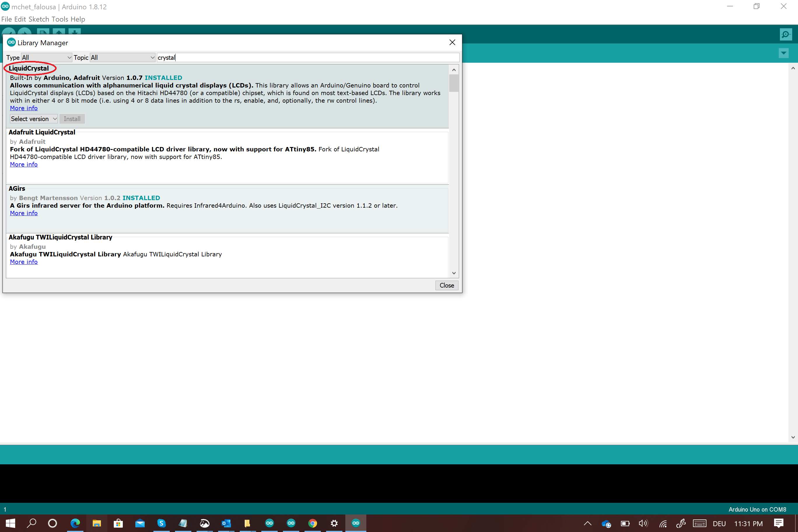The height and width of the screenshot is (532, 798).
Task: Click the library search field
Action: click(307, 57)
